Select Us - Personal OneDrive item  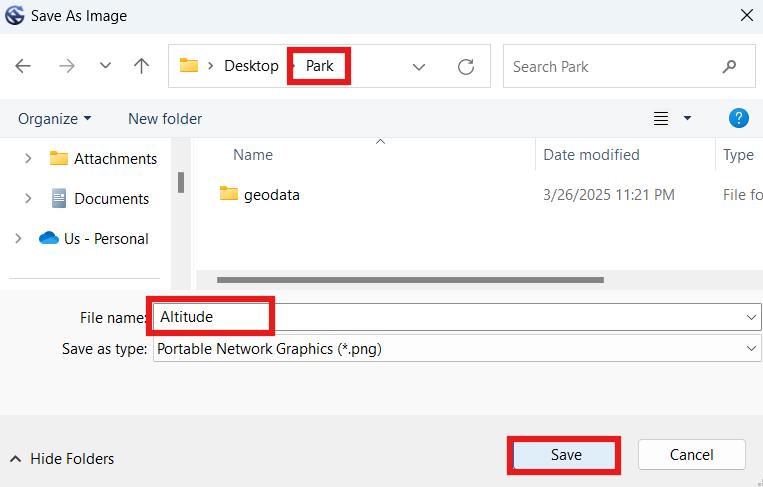pyautogui.click(x=106, y=238)
